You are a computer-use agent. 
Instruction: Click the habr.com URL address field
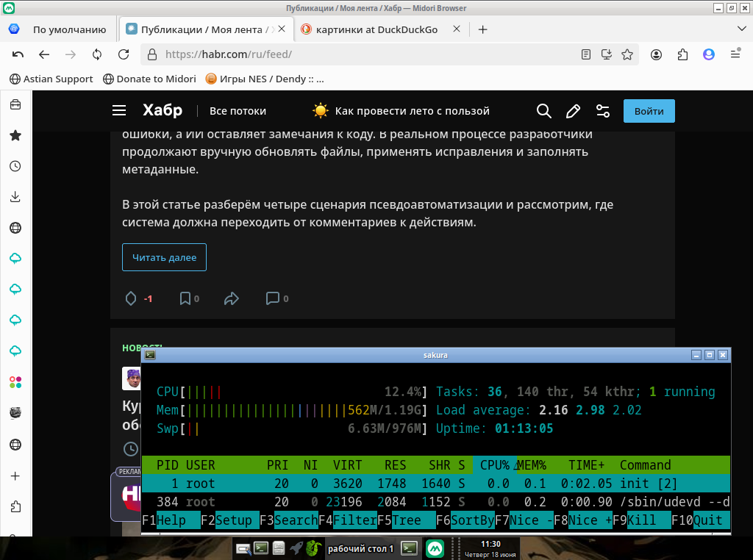click(x=365, y=54)
